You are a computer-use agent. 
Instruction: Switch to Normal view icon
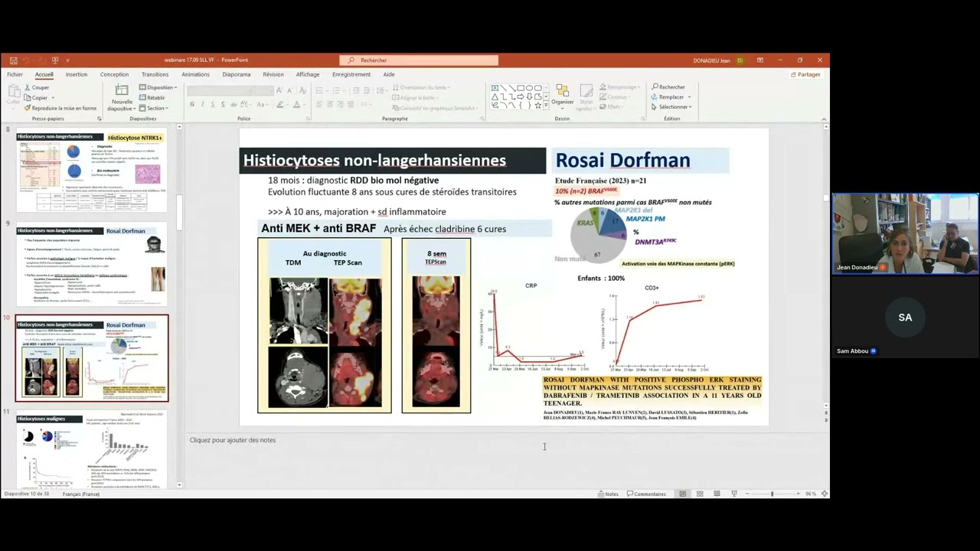(683, 494)
